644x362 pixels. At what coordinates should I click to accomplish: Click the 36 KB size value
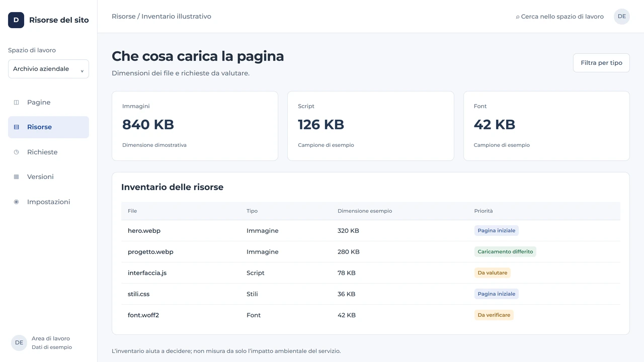(x=347, y=294)
